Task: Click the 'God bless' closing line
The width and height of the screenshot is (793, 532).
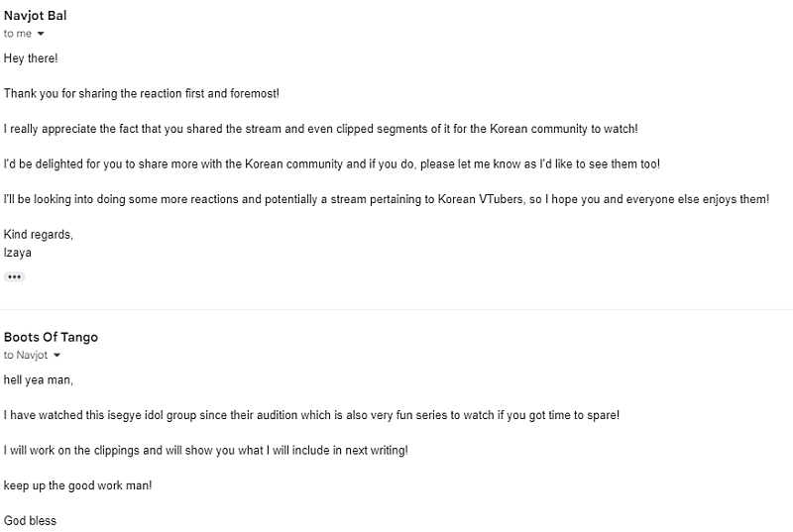Action: pyautogui.click(x=31, y=521)
